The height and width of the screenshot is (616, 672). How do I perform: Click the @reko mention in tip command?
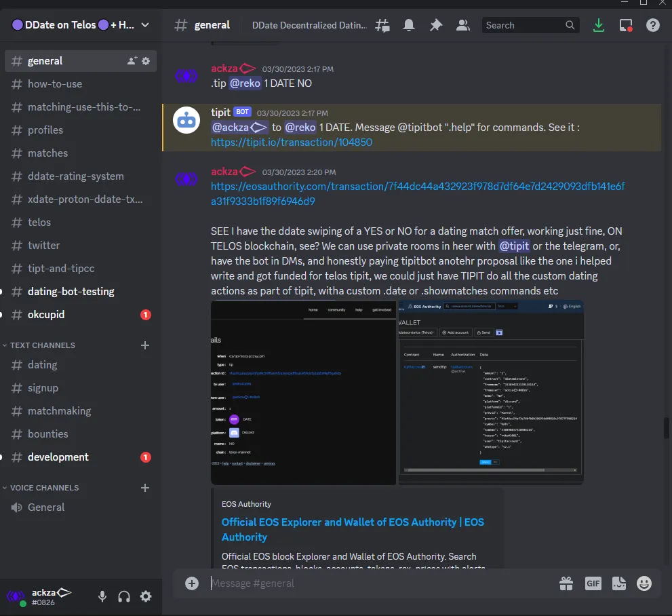tap(245, 83)
